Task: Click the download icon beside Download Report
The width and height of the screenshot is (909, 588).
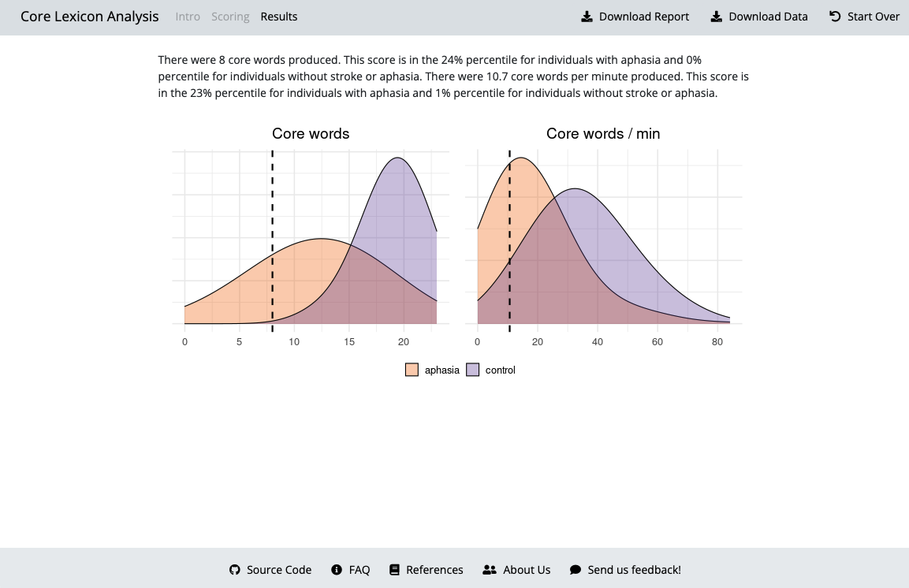Action: click(x=587, y=17)
